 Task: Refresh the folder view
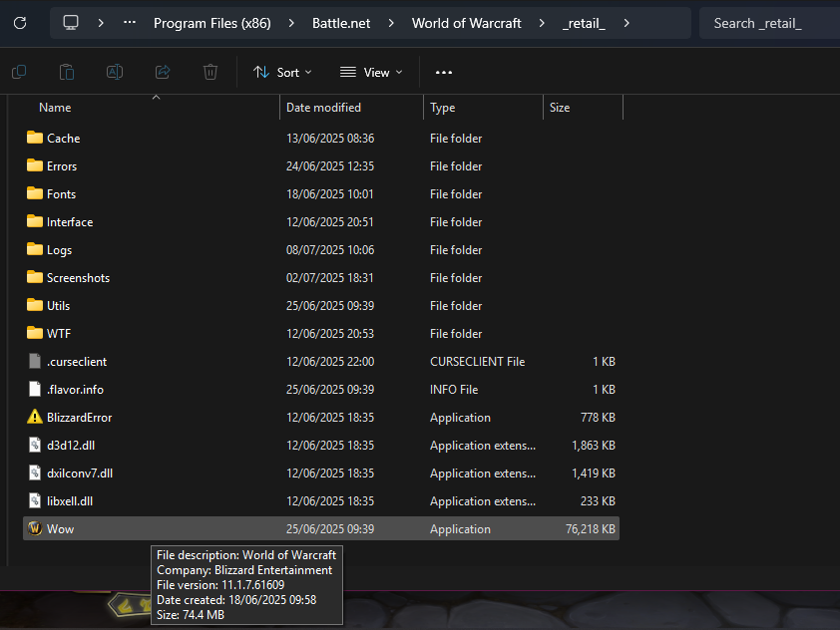(20, 23)
